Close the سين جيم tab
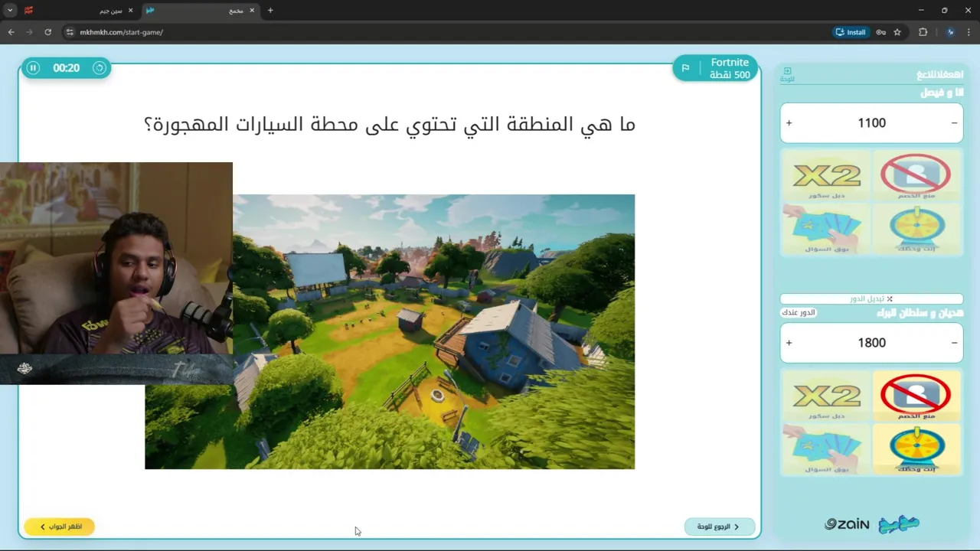The width and height of the screenshot is (980, 551). 131,11
